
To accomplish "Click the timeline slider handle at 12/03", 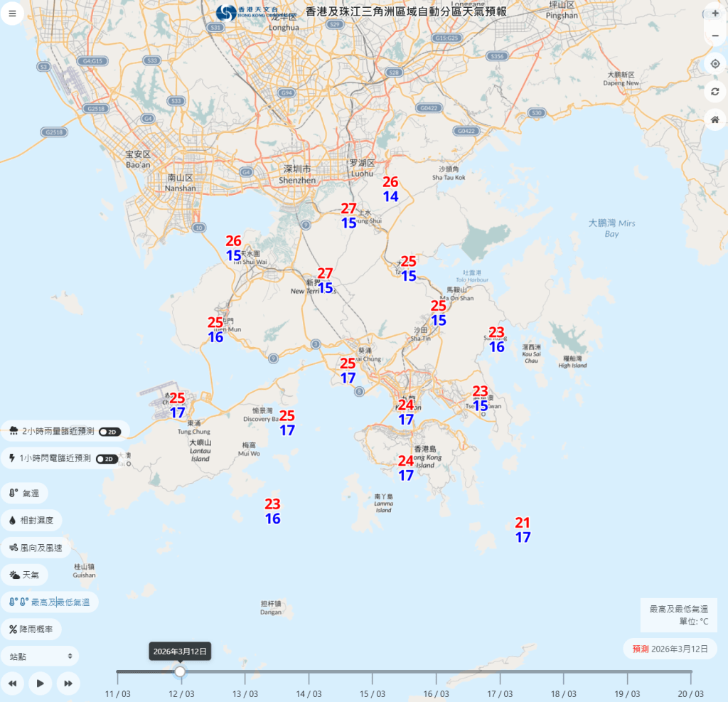I will click(181, 671).
